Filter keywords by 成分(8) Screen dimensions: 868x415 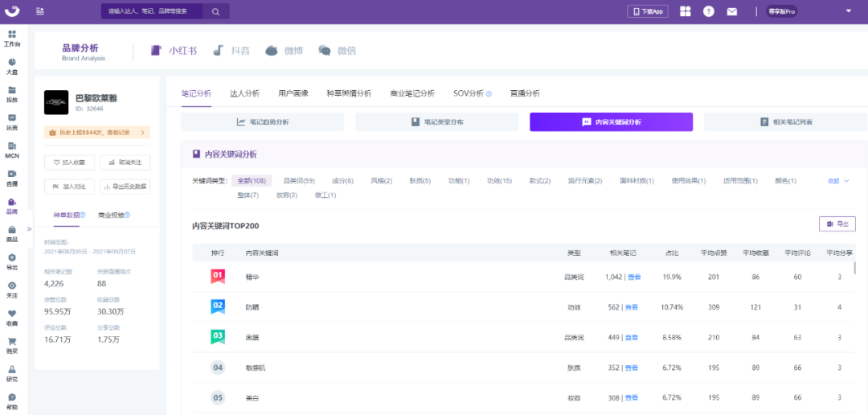[x=342, y=181]
